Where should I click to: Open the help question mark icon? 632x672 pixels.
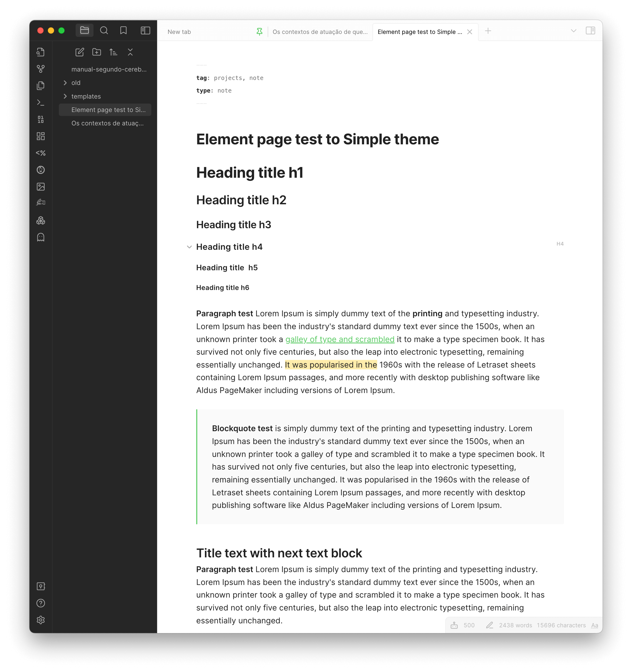(x=40, y=603)
